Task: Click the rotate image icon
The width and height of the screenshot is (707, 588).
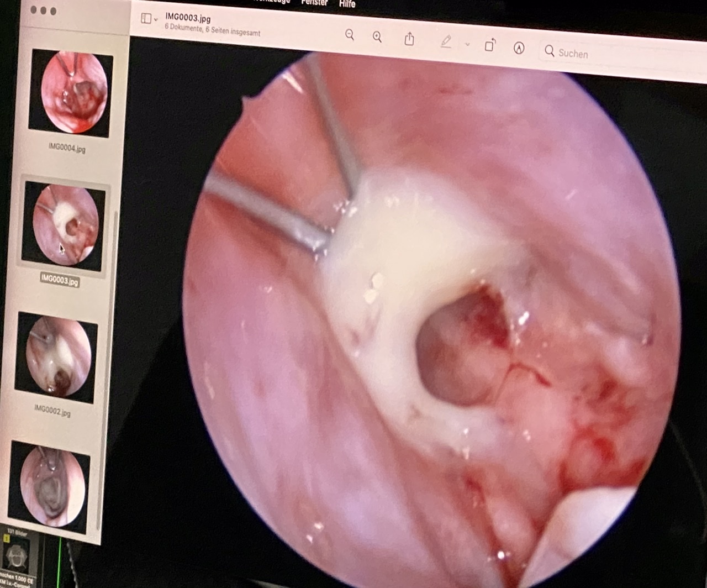Action: pos(490,45)
